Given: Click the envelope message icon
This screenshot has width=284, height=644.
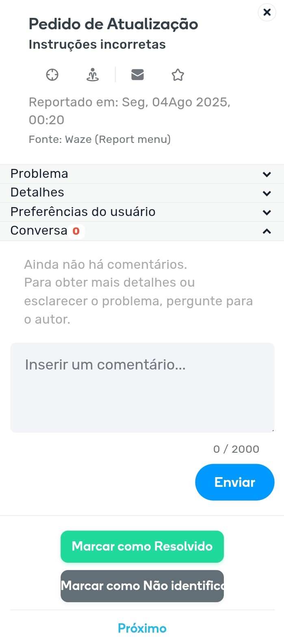Looking at the screenshot, I should (x=137, y=75).
